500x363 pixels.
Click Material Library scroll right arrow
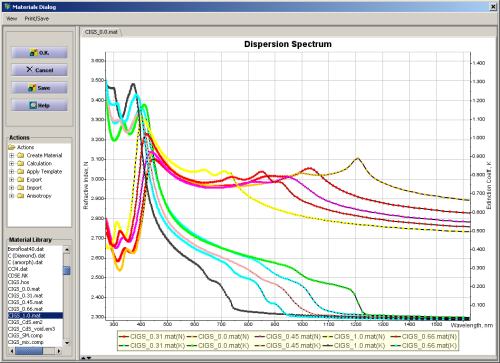(59, 351)
